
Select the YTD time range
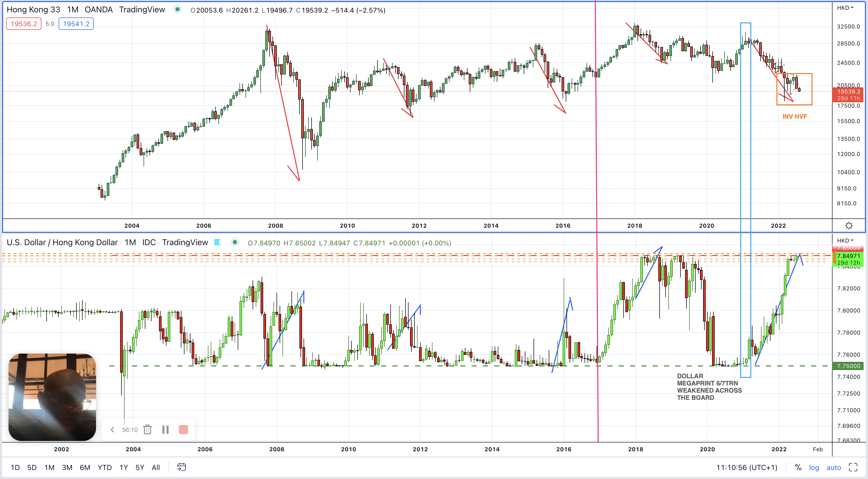104,467
